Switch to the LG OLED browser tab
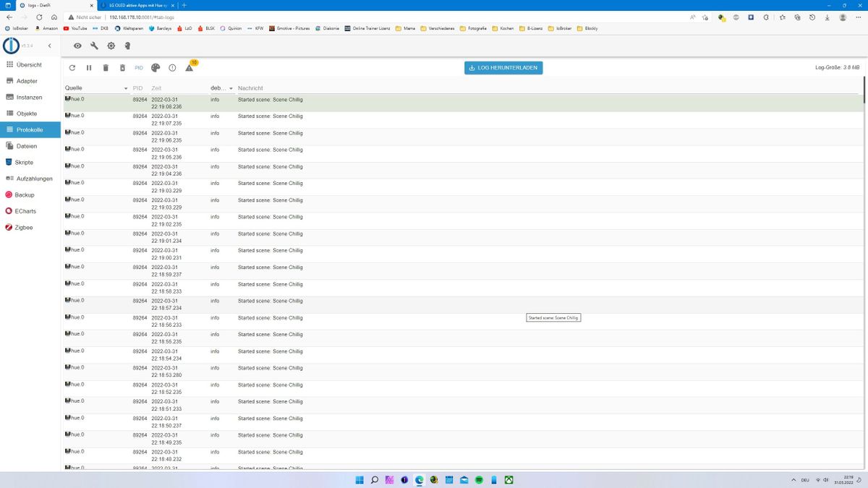 tap(137, 5)
